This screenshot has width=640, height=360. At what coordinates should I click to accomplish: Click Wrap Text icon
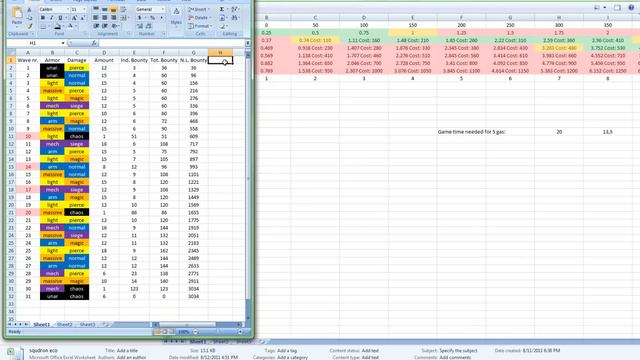point(123,9)
